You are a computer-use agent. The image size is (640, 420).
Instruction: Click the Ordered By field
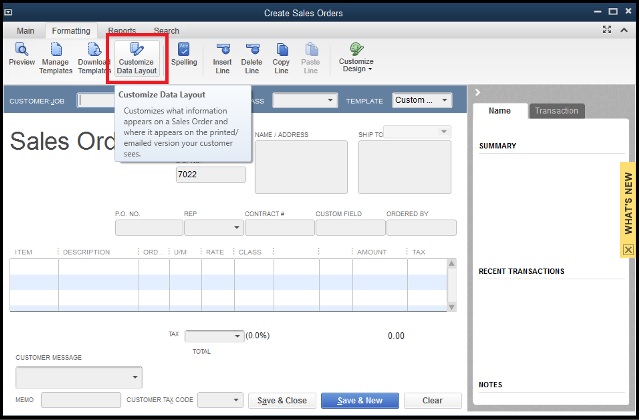421,227
